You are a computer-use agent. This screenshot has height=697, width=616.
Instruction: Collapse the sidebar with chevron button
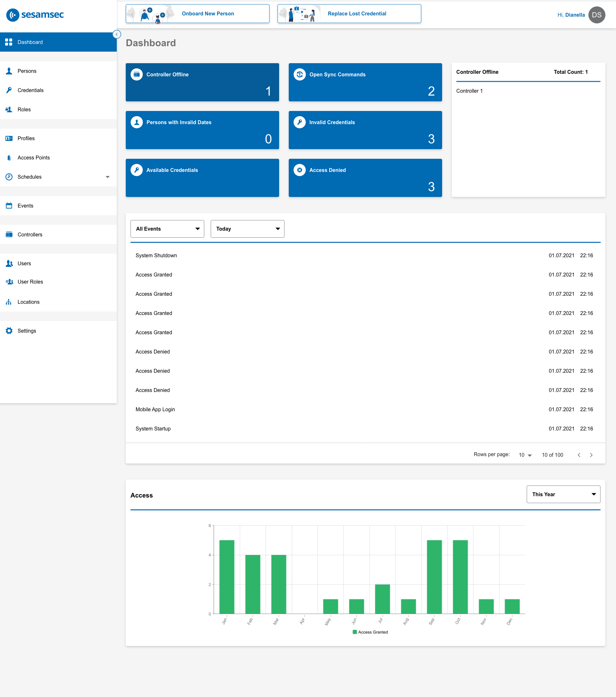pos(117,34)
